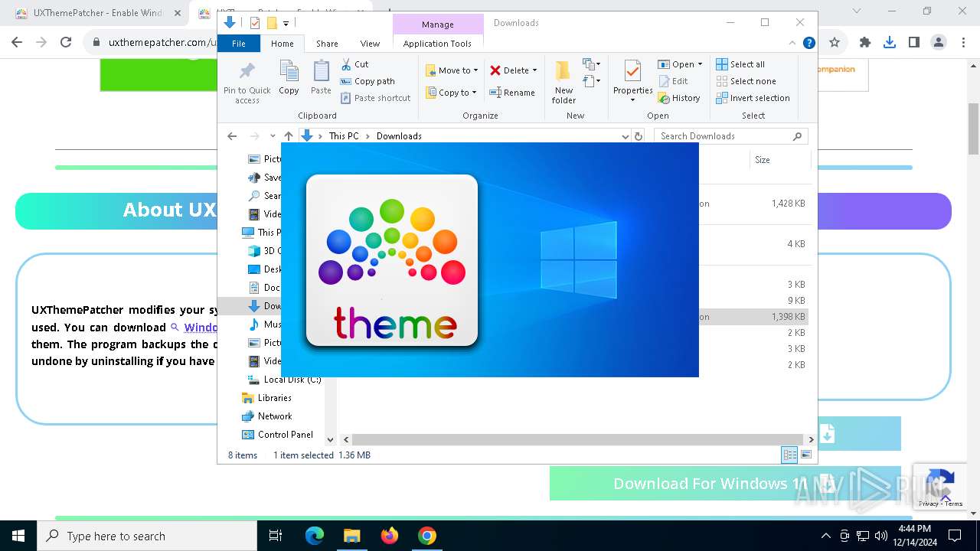
Task: Delete the selected item with red X
Action: point(509,70)
